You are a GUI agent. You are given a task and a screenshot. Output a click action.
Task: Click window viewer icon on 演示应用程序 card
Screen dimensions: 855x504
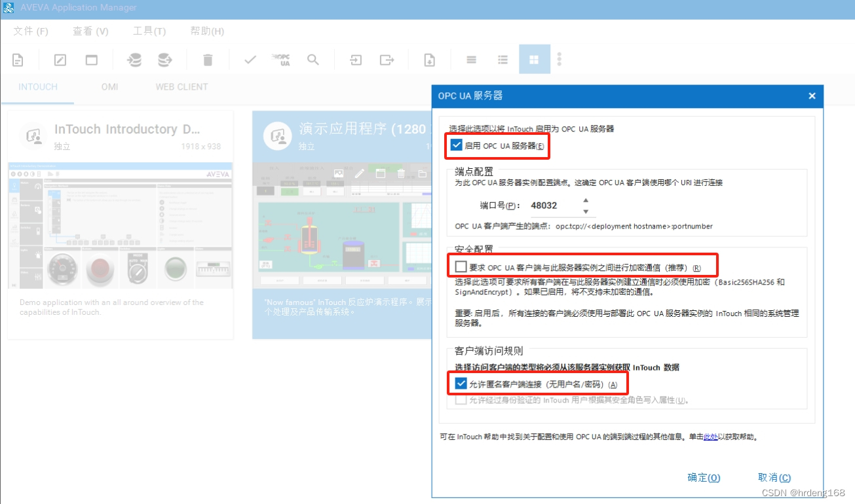[380, 173]
